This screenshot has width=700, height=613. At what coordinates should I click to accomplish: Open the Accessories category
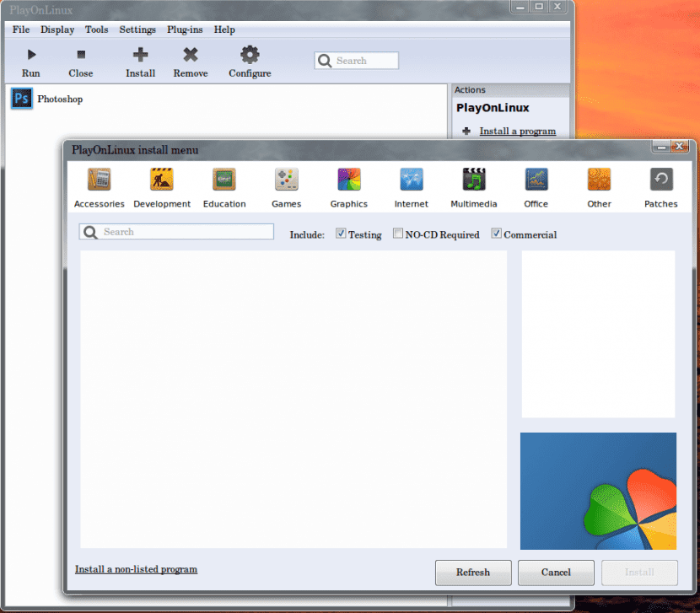point(100,188)
